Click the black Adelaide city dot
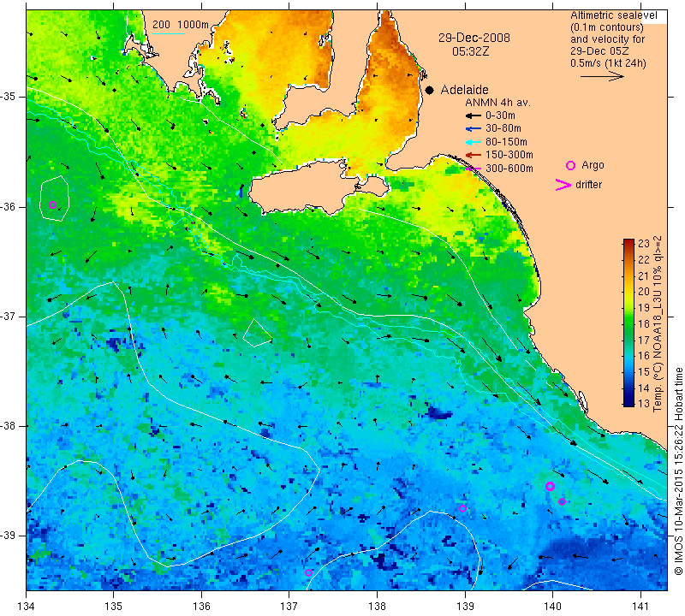The width and height of the screenshot is (685, 616). (x=430, y=90)
